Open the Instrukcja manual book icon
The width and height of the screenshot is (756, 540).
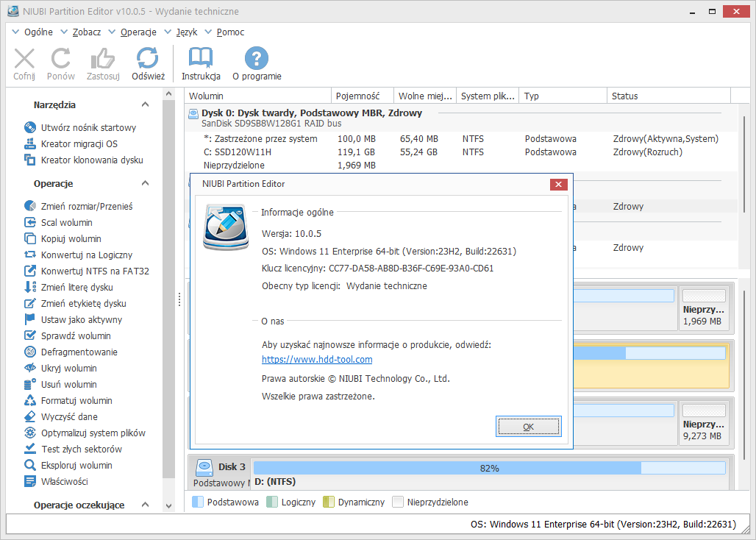click(201, 58)
